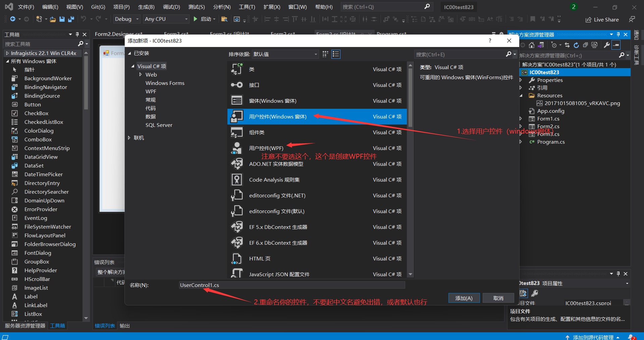Click the notification bell in status bar
This screenshot has width=644, height=340.
(632, 337)
